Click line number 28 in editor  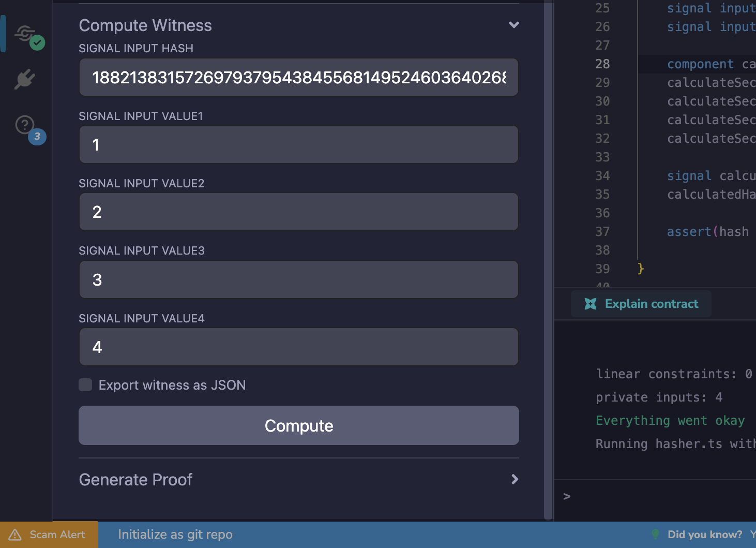[602, 64]
